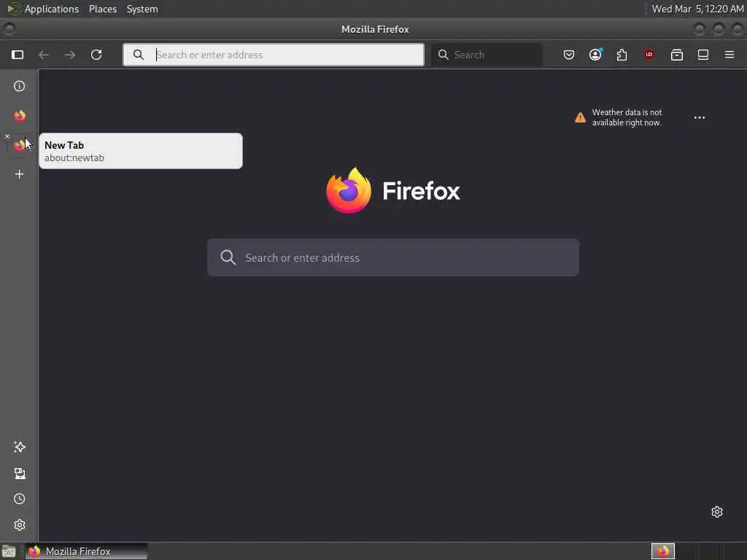Select the workspace switcher Firefox thumbnail

pos(663,551)
